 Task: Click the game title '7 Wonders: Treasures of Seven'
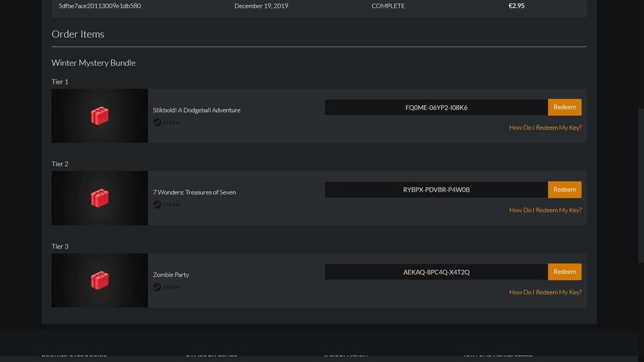(x=194, y=193)
